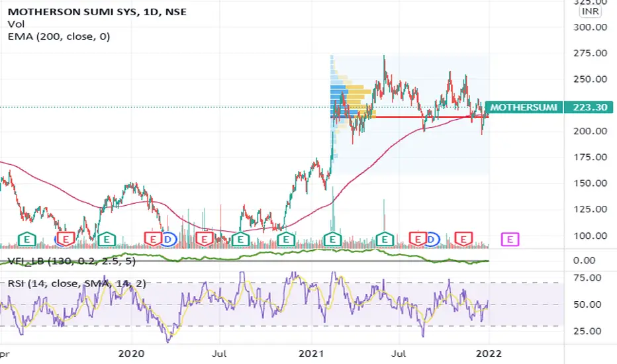
Task: Click the 200.00 price axis label
Action: 590,131
